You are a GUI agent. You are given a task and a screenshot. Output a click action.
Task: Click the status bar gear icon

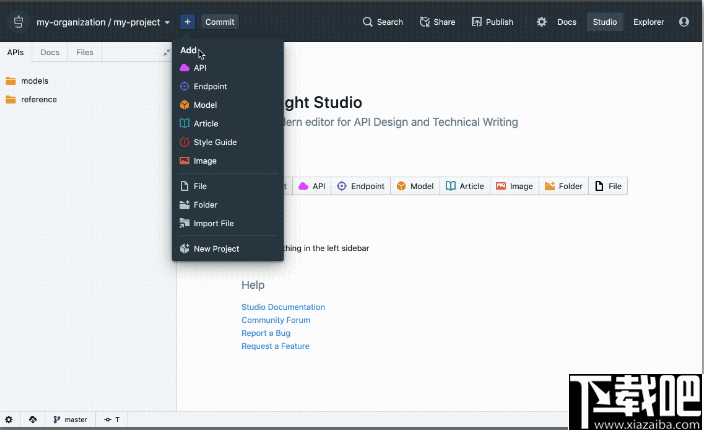(9, 420)
